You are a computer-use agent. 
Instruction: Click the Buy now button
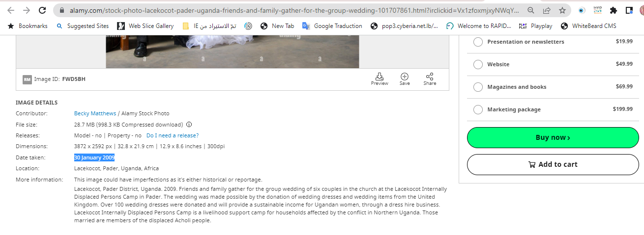[x=553, y=137]
